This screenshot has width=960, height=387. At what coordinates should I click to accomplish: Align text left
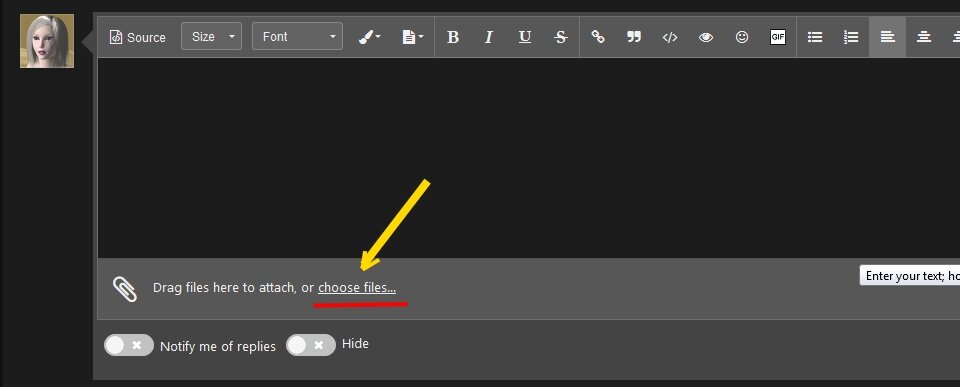coord(887,37)
